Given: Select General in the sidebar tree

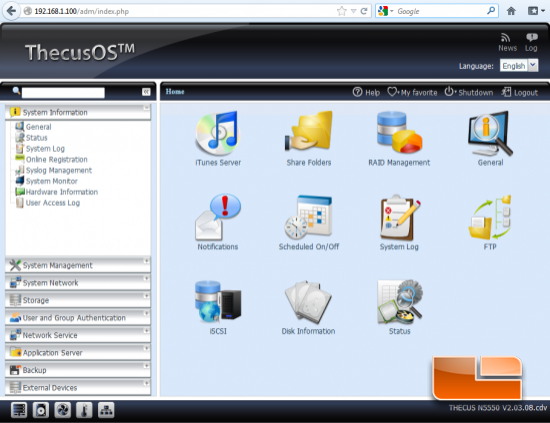Looking at the screenshot, I should (x=39, y=127).
